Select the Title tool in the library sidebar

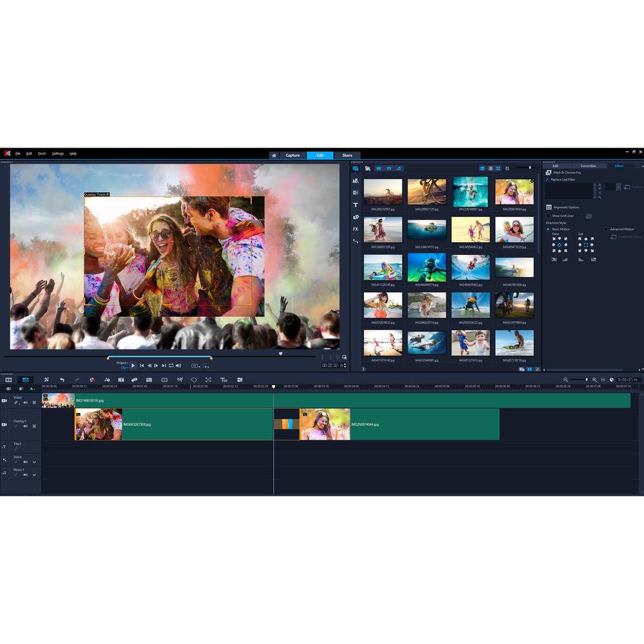click(355, 205)
